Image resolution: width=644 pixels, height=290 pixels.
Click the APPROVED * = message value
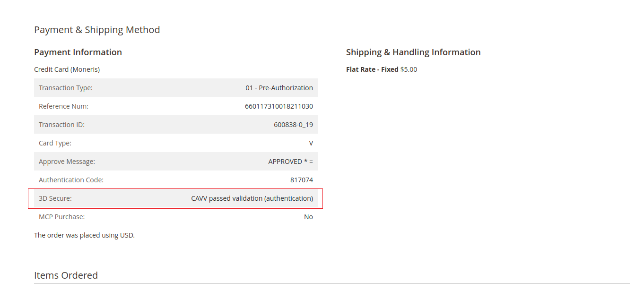[x=290, y=162]
